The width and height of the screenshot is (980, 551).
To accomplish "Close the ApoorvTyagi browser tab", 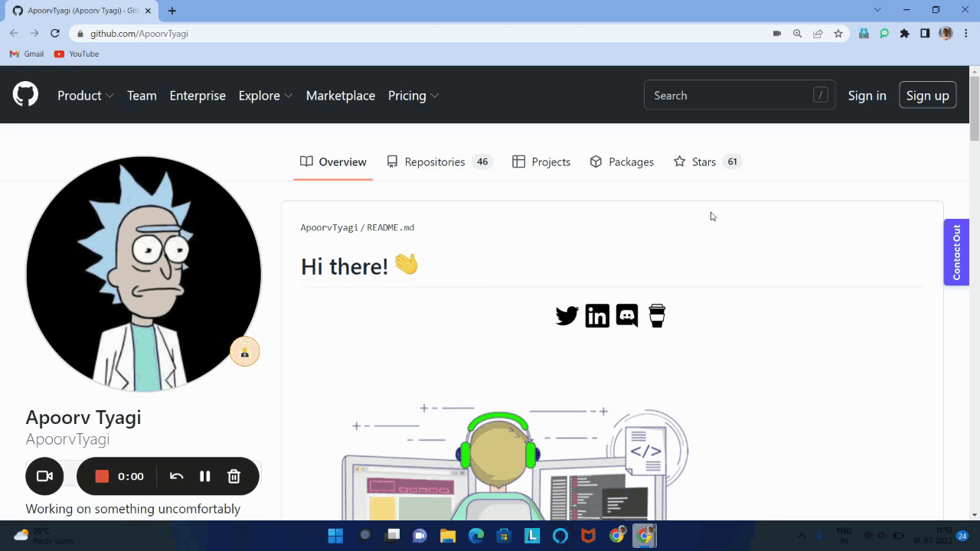I will (x=148, y=11).
